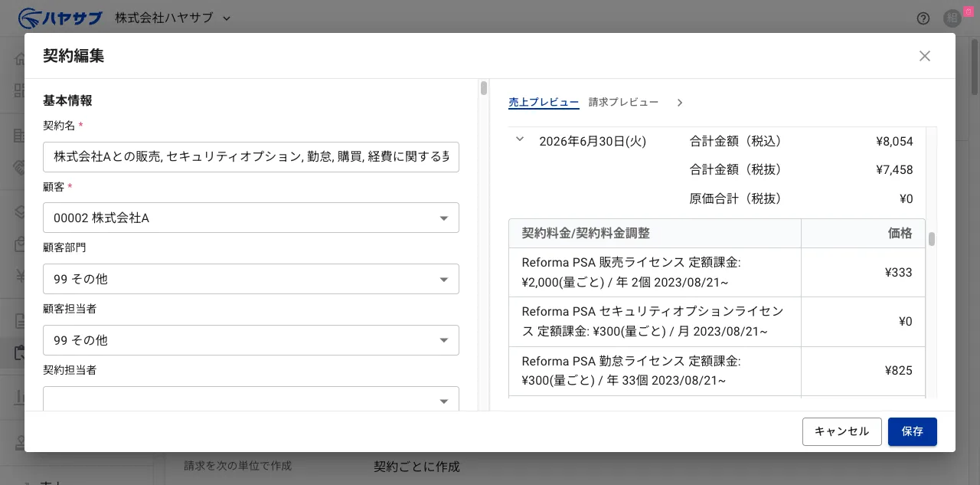The height and width of the screenshot is (485, 980).
Task: Select the Reforma PSA セキュリティオプションライセンス row
Action: tap(717, 322)
